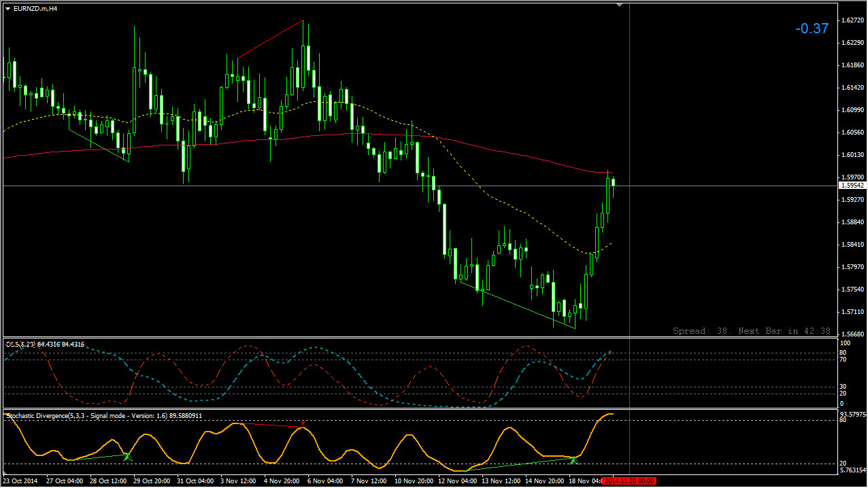Image resolution: width=868 pixels, height=488 pixels.
Task: Click the green up arrow signal near 18 Nov
Action: pyautogui.click(x=573, y=460)
